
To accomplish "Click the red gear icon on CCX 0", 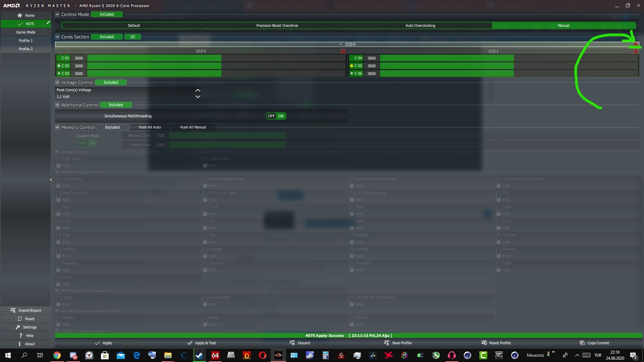I will (x=343, y=51).
